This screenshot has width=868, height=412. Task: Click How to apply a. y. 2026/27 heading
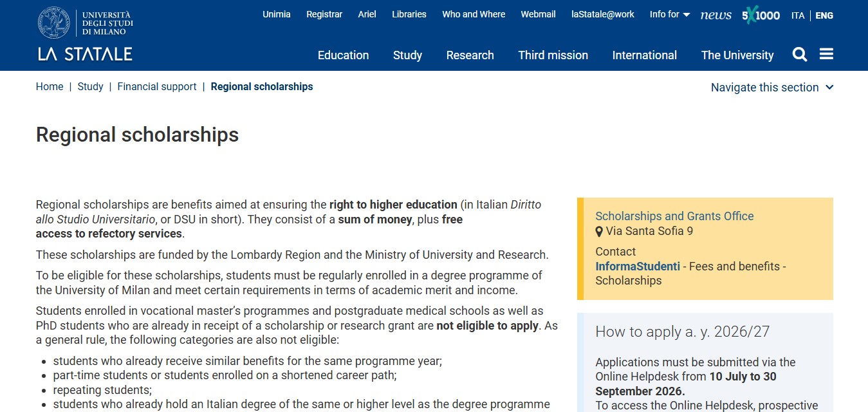pos(683,332)
